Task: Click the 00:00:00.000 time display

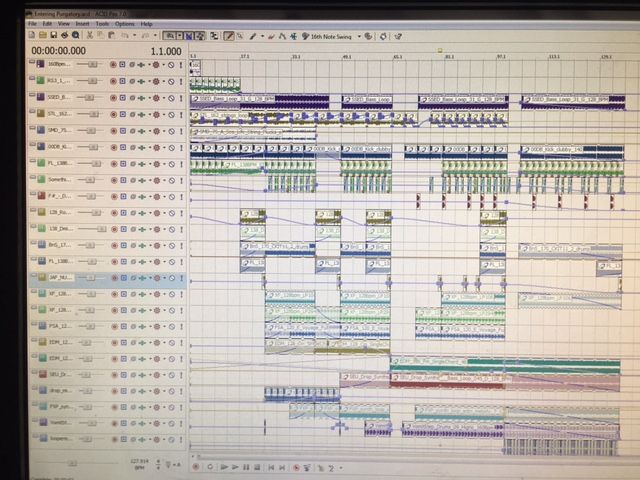Action: [58, 50]
